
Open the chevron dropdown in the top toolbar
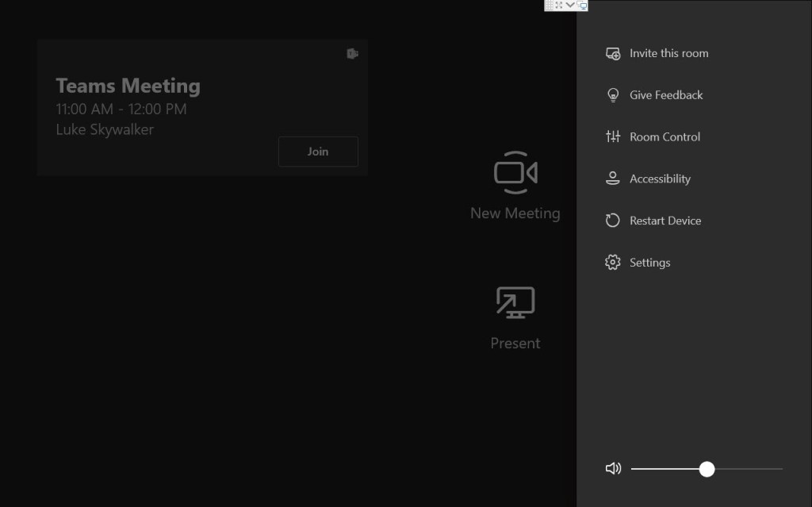(569, 6)
